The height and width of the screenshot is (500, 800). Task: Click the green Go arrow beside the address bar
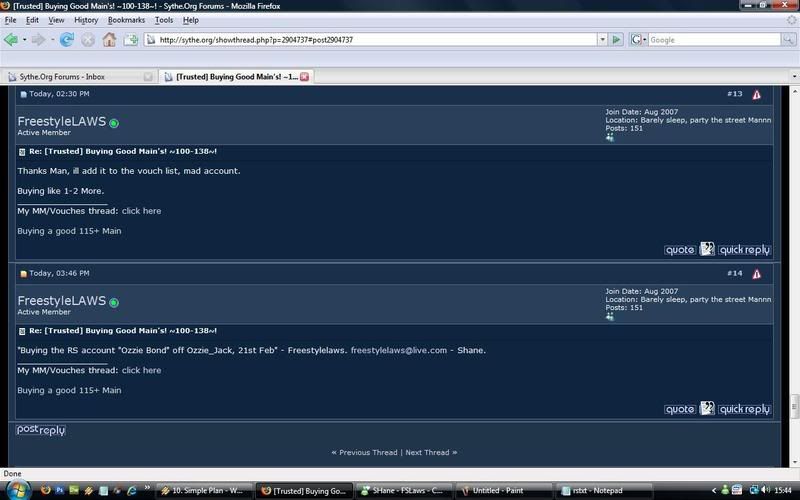click(x=616, y=39)
